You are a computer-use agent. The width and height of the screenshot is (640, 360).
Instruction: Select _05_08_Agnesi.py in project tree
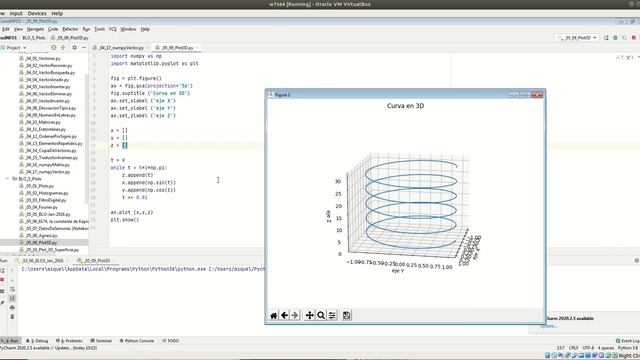[x=38, y=236]
